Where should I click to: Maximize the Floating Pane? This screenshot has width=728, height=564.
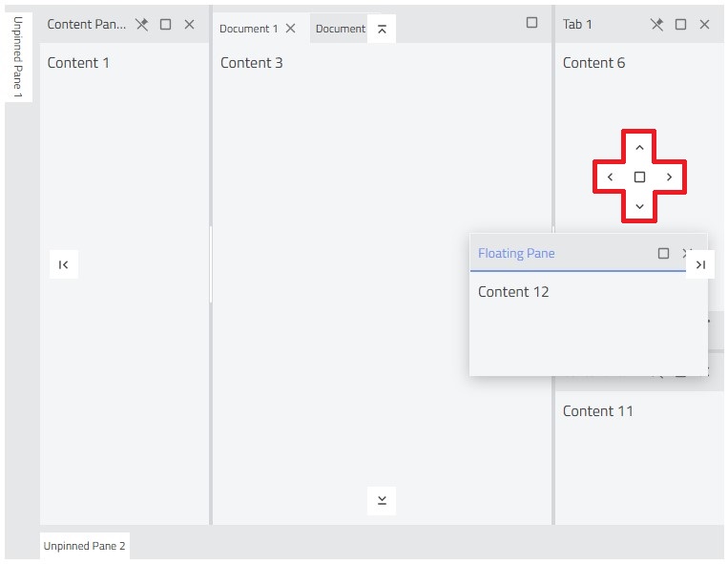coord(663,254)
